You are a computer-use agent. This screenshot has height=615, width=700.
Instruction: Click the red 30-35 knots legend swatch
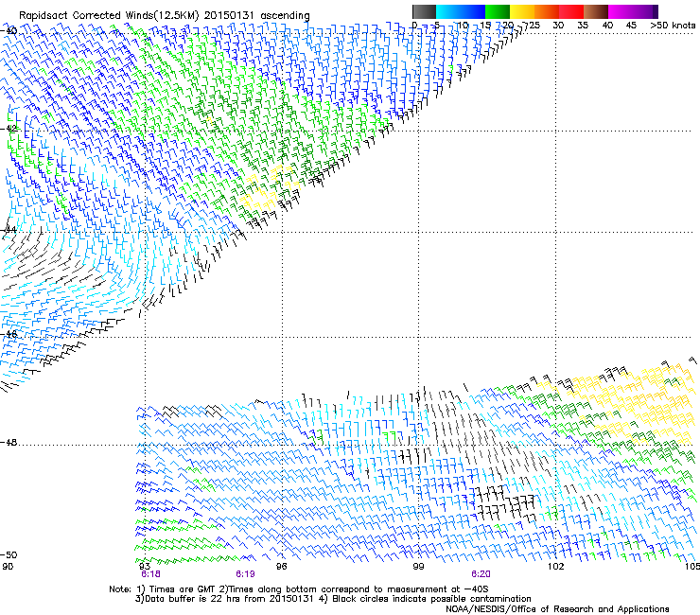(571, 11)
